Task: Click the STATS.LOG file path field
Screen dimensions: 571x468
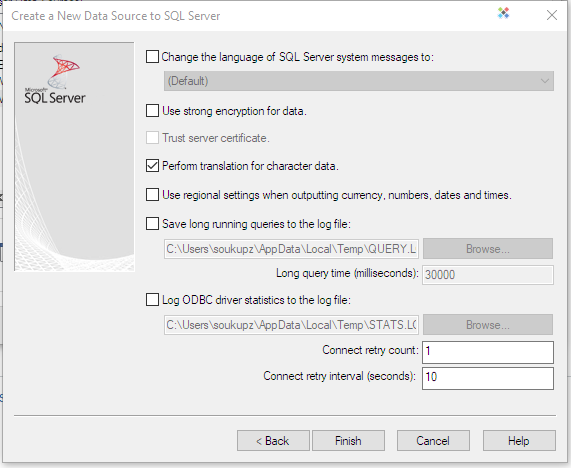Action: pyautogui.click(x=291, y=325)
